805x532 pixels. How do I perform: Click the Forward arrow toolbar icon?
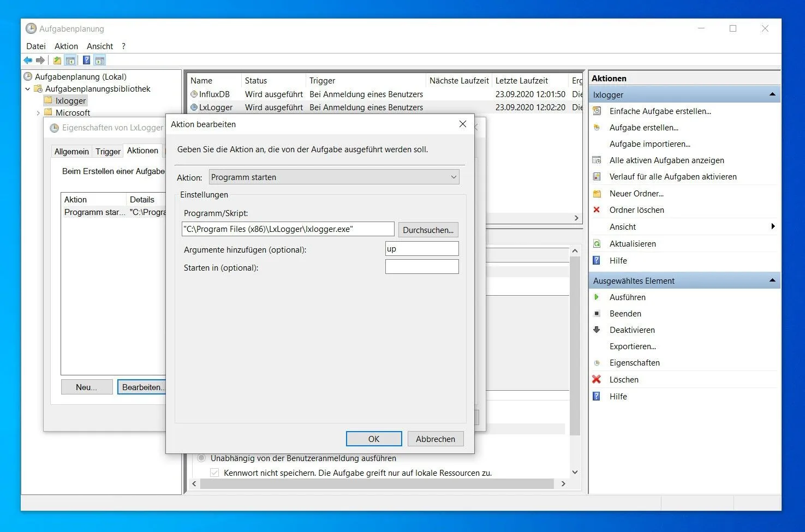coord(40,60)
